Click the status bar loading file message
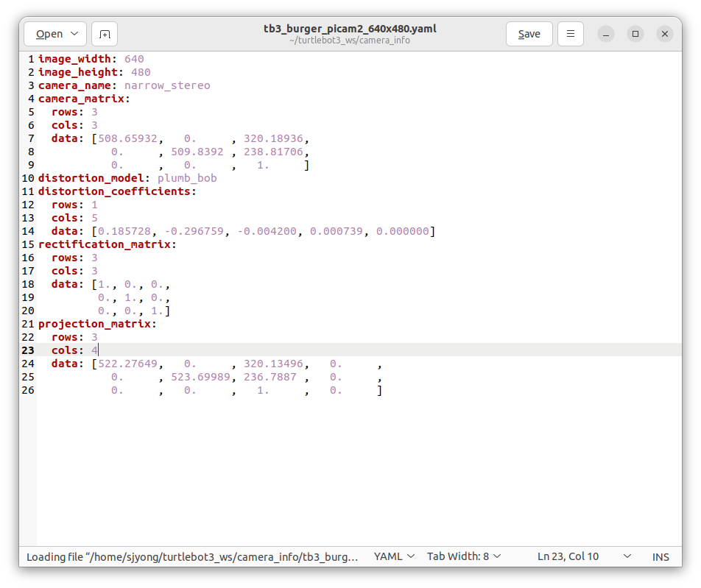 (x=192, y=556)
